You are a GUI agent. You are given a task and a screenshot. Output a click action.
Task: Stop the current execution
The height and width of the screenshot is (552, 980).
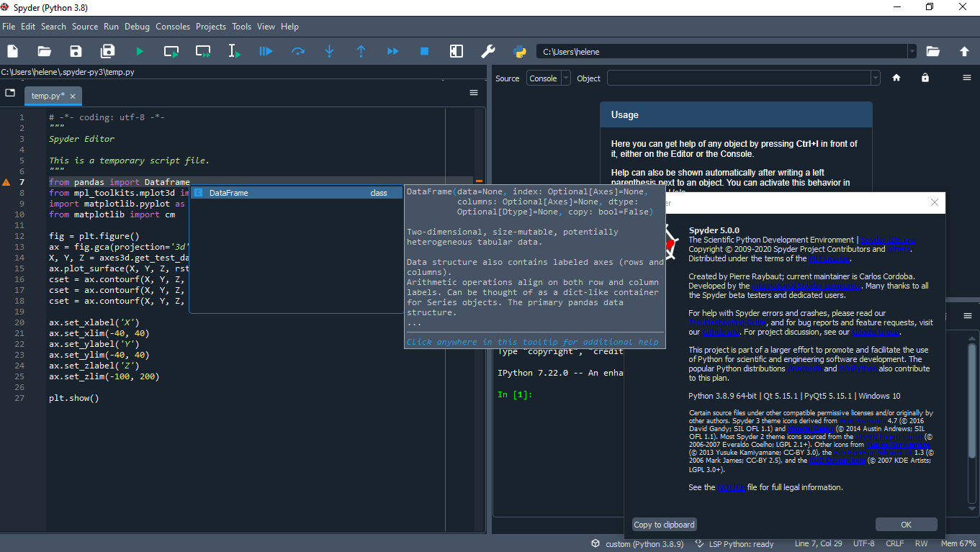[424, 51]
